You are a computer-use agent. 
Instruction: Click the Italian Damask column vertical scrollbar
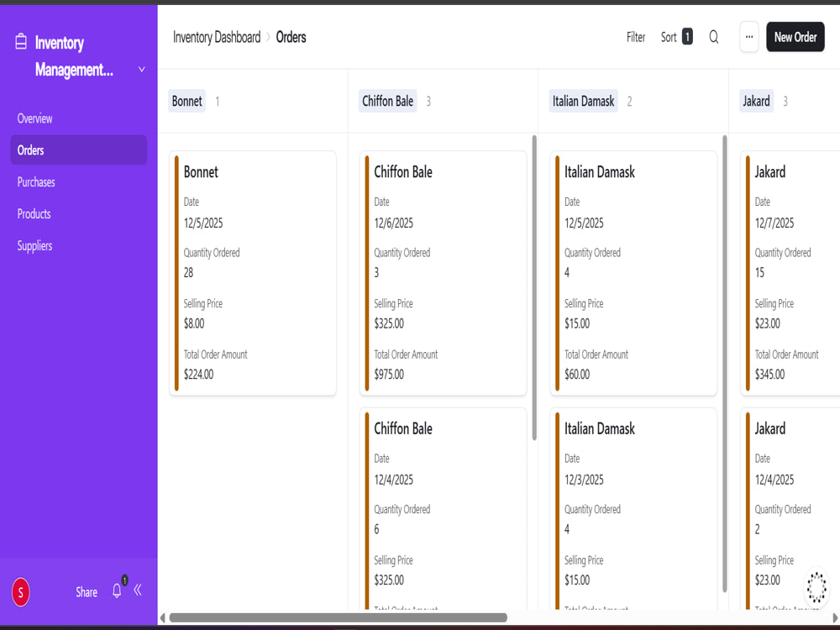725,363
